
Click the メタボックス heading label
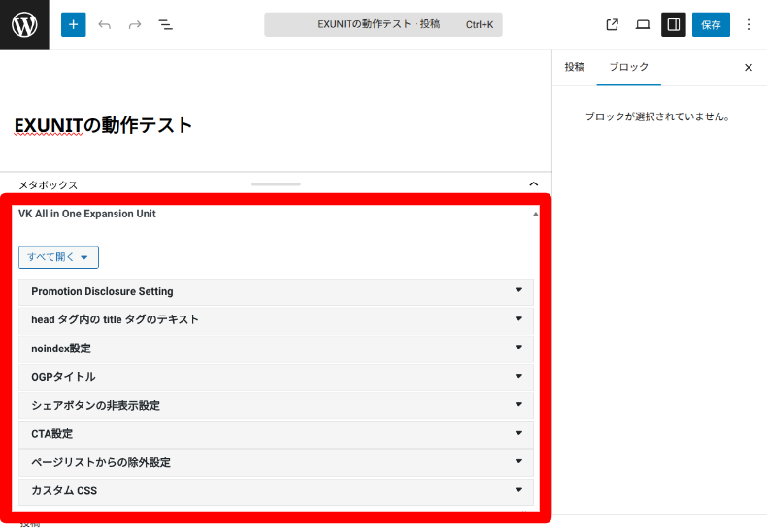(48, 184)
